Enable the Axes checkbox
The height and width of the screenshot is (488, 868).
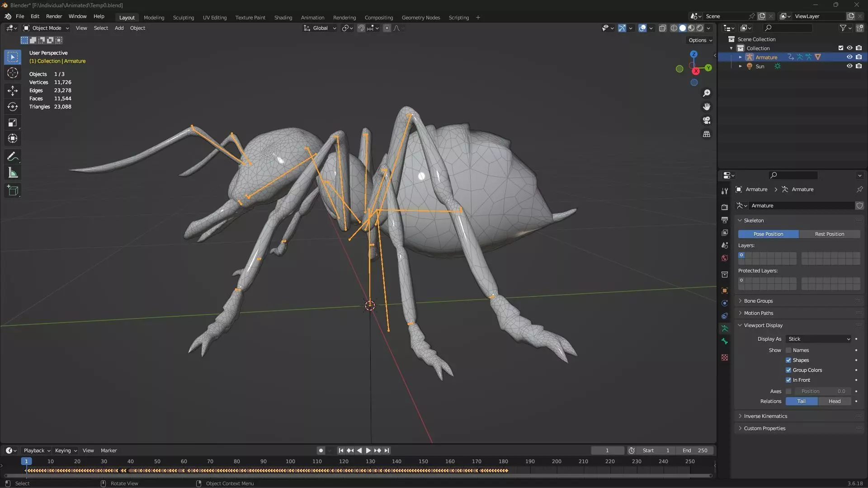coord(788,391)
